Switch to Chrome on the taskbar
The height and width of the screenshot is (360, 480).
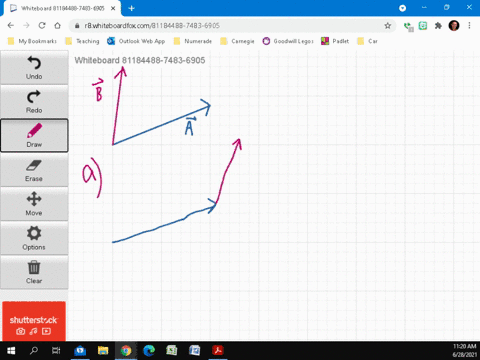(x=126, y=351)
